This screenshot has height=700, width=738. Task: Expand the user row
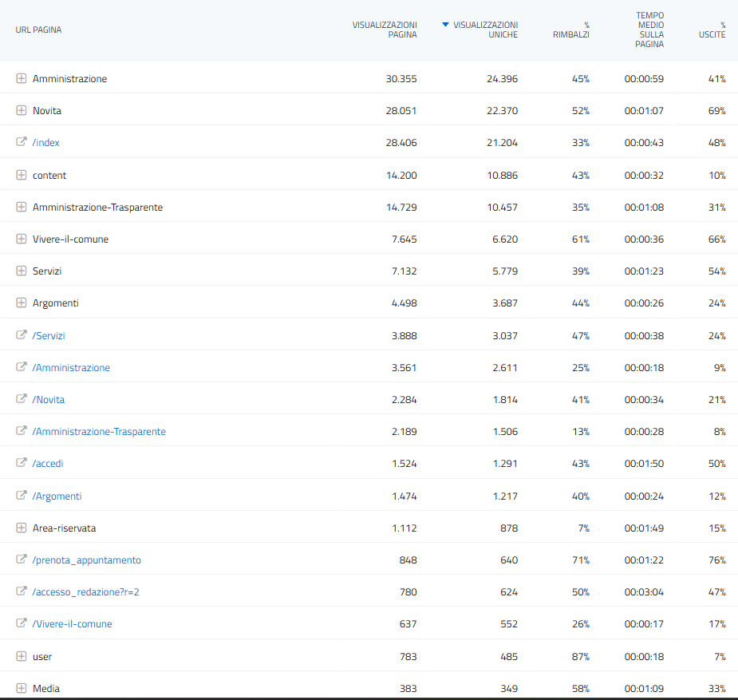pos(22,656)
